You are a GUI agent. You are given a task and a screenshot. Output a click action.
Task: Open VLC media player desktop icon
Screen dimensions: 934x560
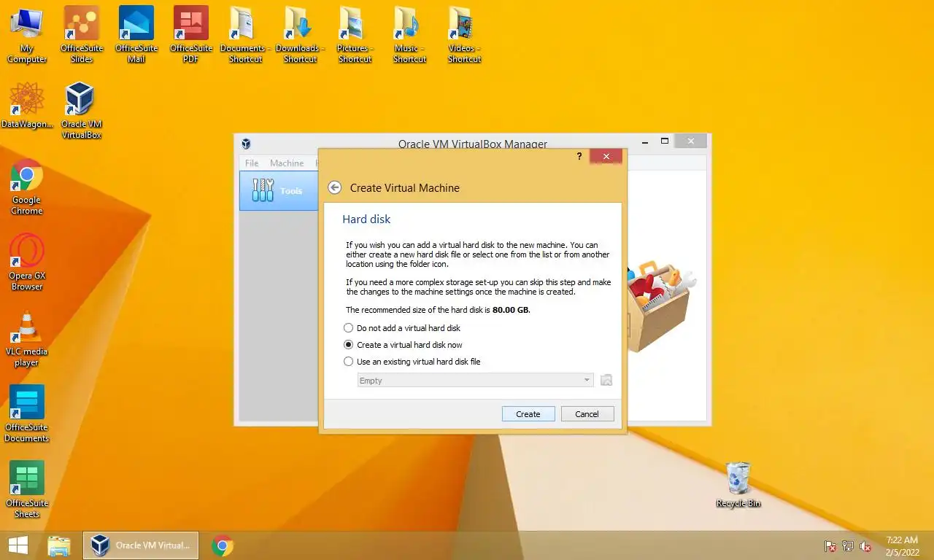(27, 338)
